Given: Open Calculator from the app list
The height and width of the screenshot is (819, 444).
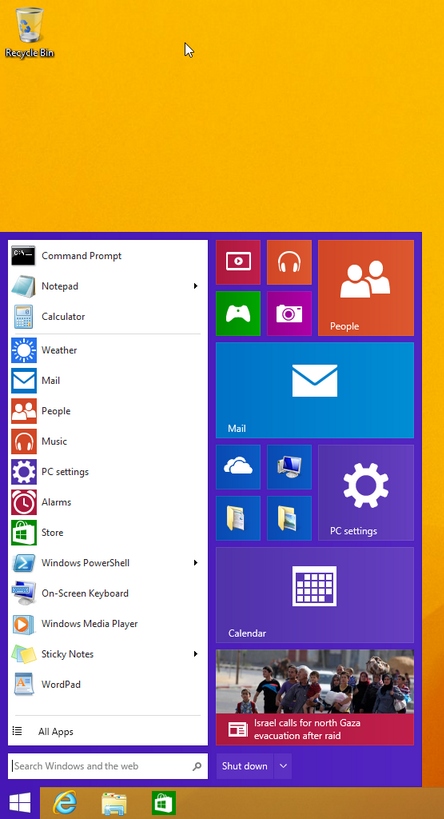Looking at the screenshot, I should point(108,317).
